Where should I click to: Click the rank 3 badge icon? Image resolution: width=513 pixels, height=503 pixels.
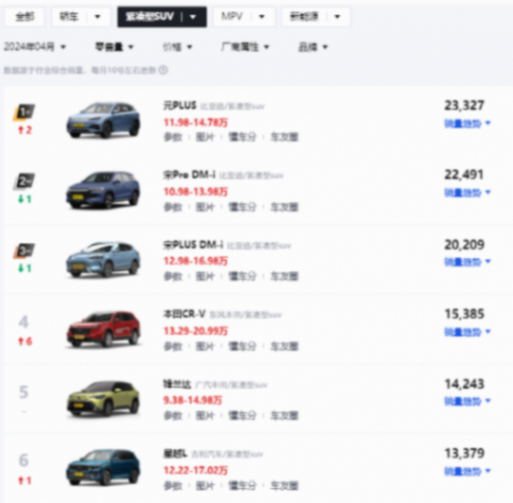pos(24,251)
